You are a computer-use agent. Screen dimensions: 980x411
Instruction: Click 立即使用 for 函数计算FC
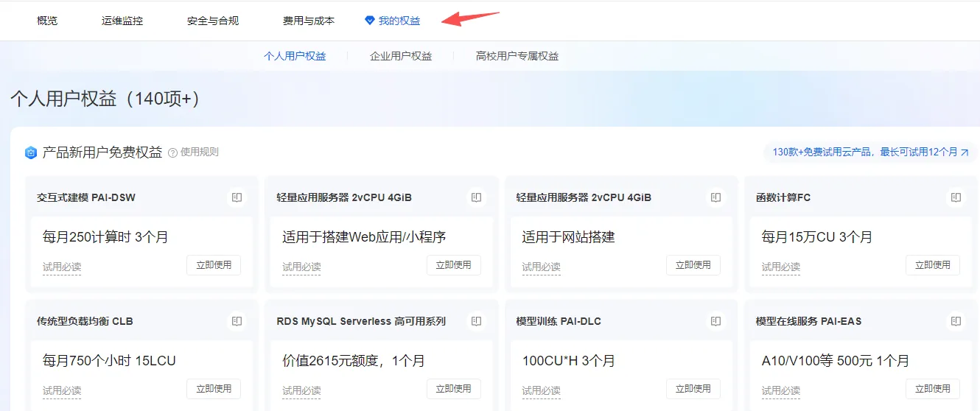(x=933, y=265)
